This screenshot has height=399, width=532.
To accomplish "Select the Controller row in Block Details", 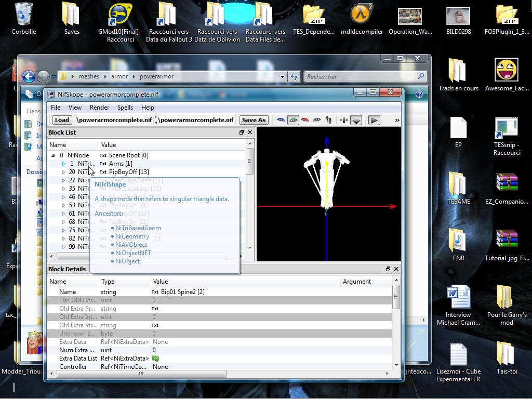I will coord(220,367).
